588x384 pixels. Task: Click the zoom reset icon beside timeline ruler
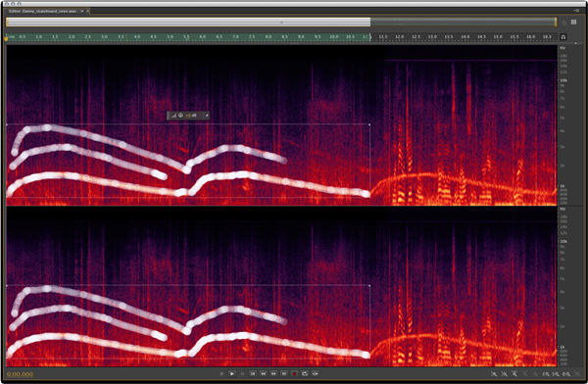(563, 37)
